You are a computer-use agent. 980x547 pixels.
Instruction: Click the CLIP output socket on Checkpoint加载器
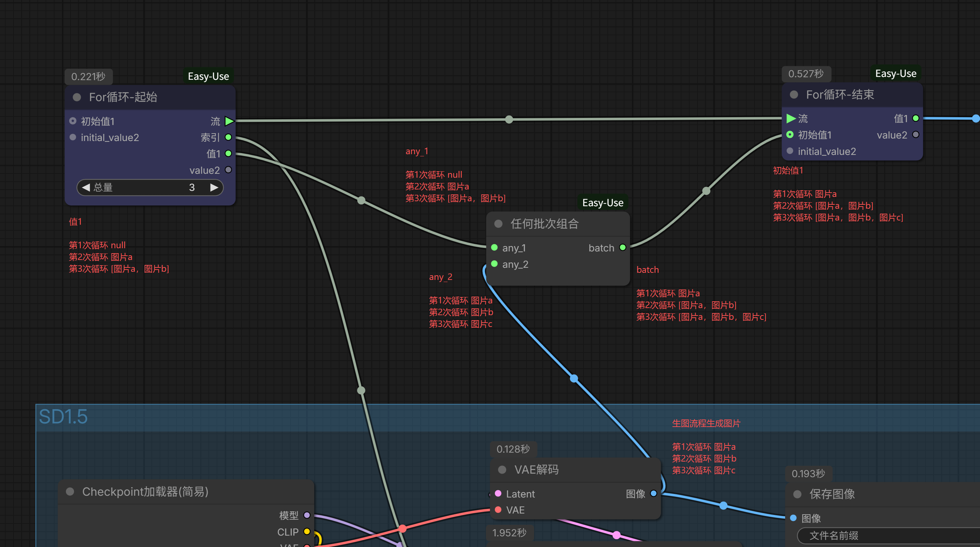(x=307, y=531)
